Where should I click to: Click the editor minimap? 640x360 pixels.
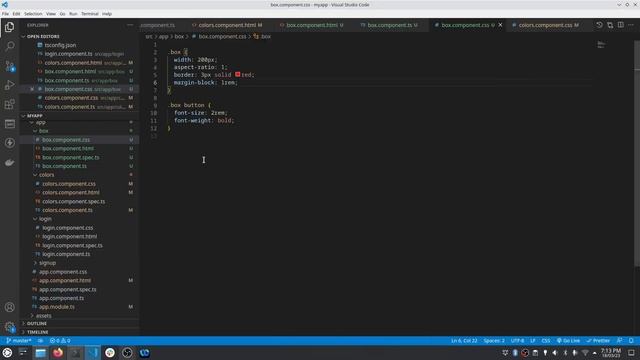pos(601,45)
